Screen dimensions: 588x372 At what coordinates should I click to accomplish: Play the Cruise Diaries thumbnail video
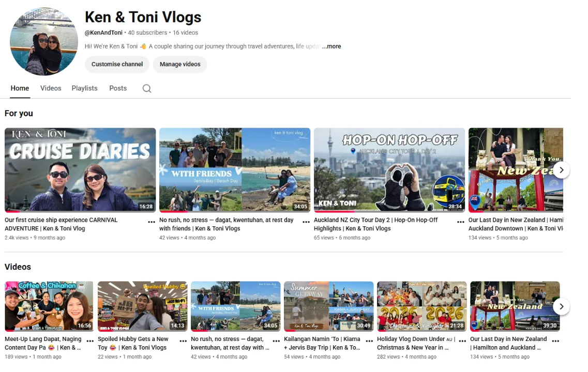[x=80, y=170]
